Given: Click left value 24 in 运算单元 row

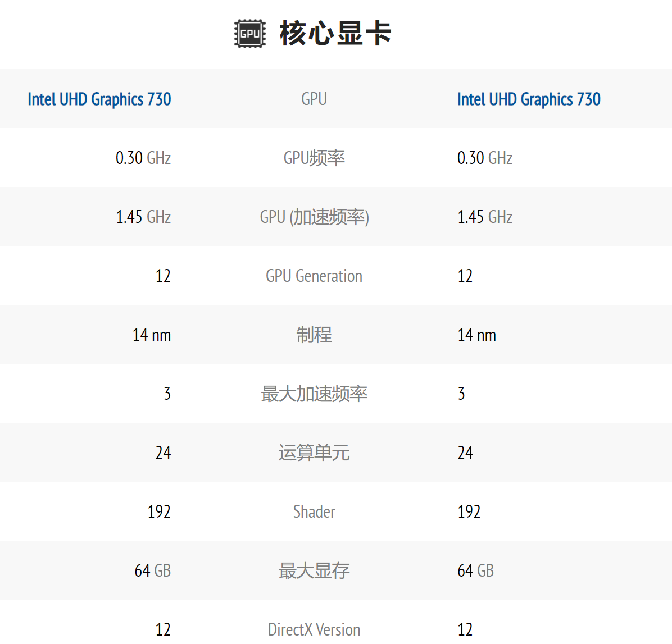Looking at the screenshot, I should click(164, 453).
